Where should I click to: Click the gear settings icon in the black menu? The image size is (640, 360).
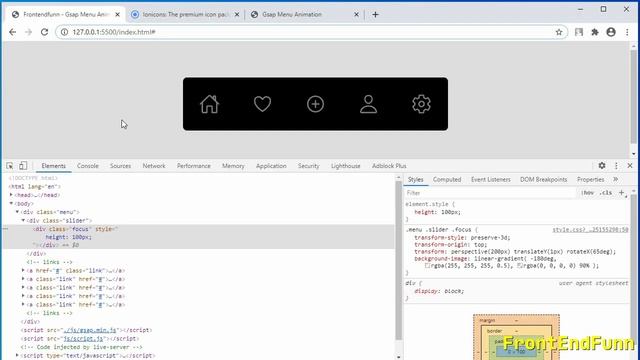click(421, 104)
